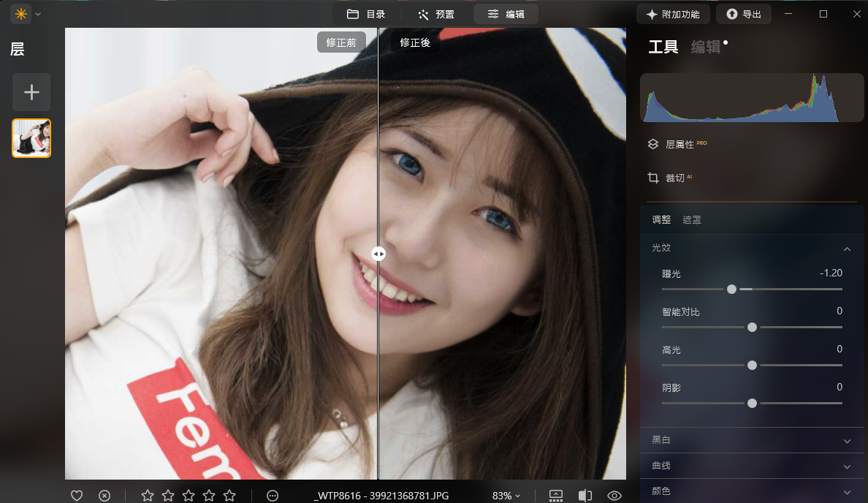The height and width of the screenshot is (503, 868).
Task: Reject photo using the circled X icon
Action: coord(104,496)
